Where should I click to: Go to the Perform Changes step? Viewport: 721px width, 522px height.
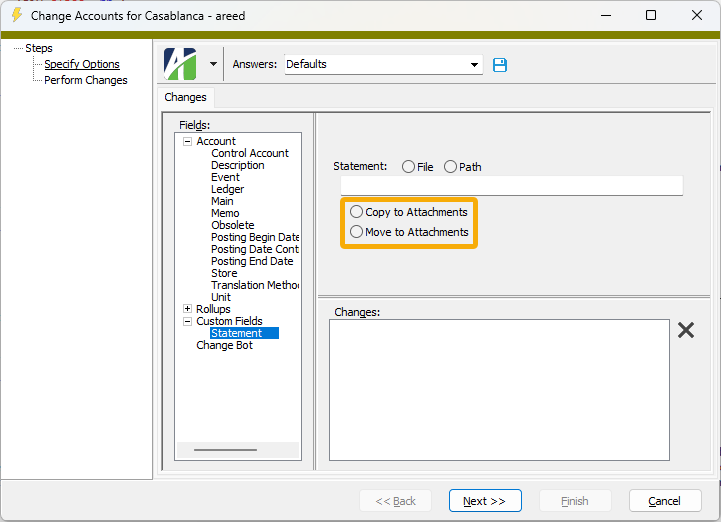click(86, 80)
